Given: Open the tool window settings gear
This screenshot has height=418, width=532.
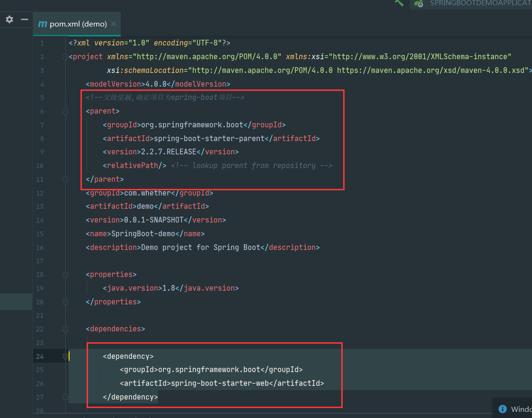Looking at the screenshot, I should [9, 19].
